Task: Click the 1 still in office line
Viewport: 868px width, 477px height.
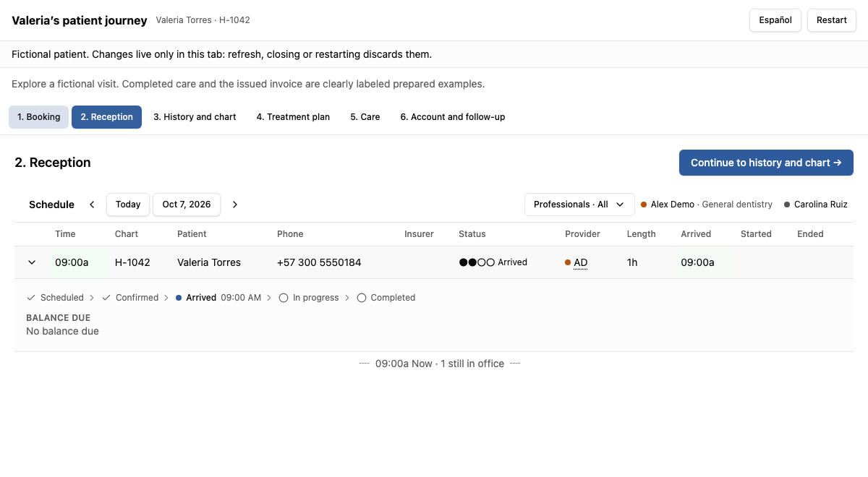Action: [440, 364]
